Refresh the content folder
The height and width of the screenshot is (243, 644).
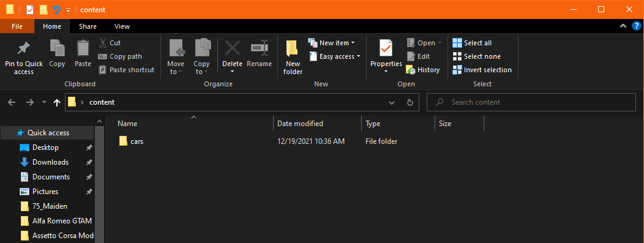coord(410,103)
